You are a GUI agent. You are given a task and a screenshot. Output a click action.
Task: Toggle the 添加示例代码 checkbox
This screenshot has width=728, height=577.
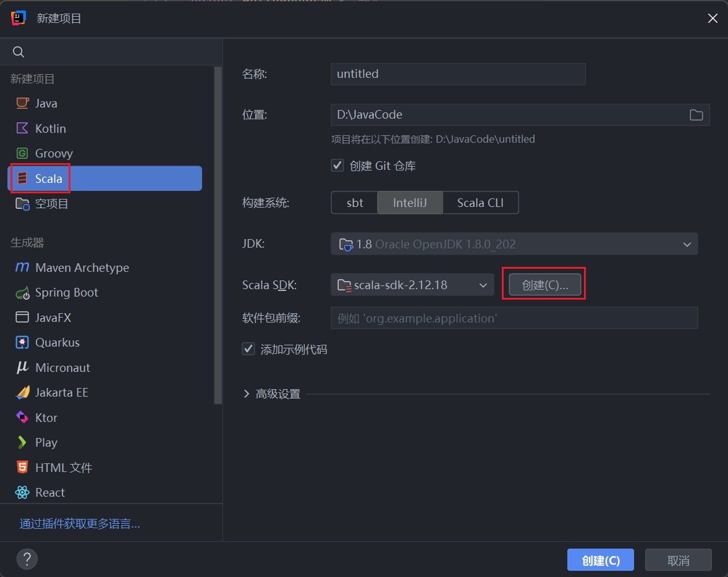pos(248,349)
